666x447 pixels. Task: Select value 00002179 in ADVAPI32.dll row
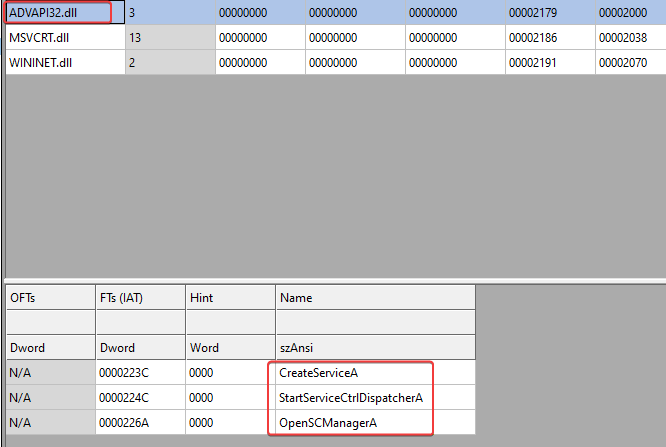(550, 12)
